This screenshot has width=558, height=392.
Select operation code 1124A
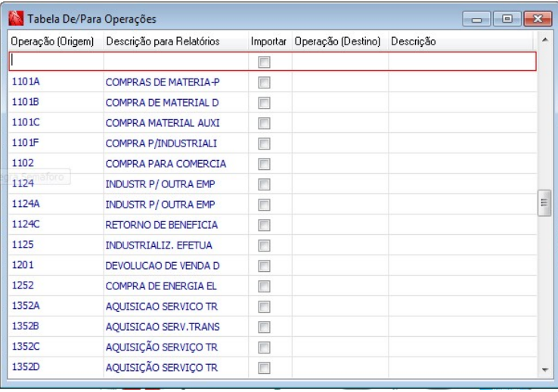[x=26, y=204]
